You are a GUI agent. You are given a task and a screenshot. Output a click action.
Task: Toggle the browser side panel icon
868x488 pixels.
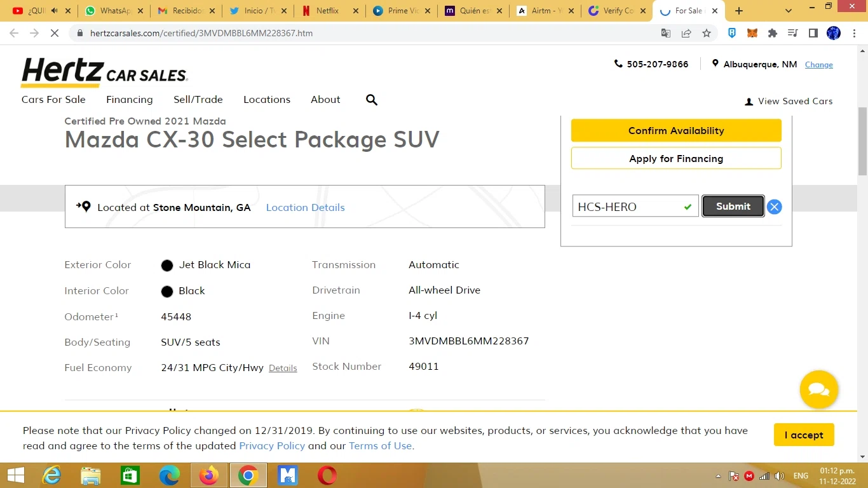click(x=813, y=33)
